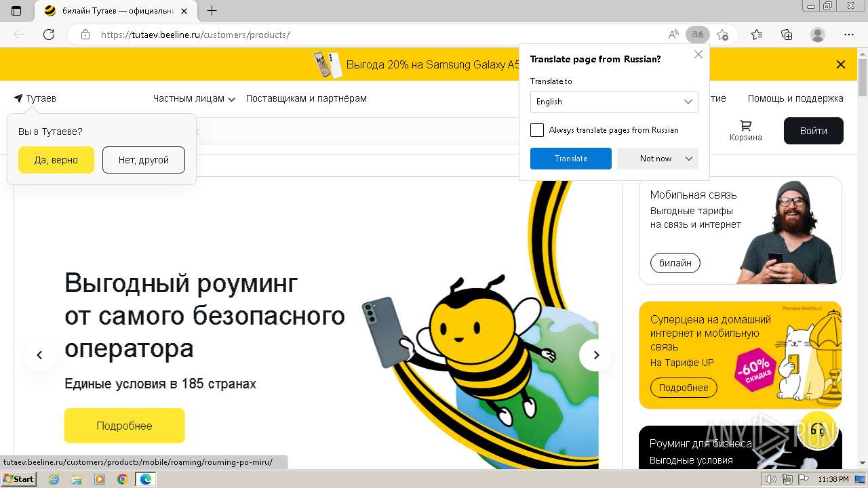
Task: Click the translate icon in the address bar
Action: pos(697,35)
